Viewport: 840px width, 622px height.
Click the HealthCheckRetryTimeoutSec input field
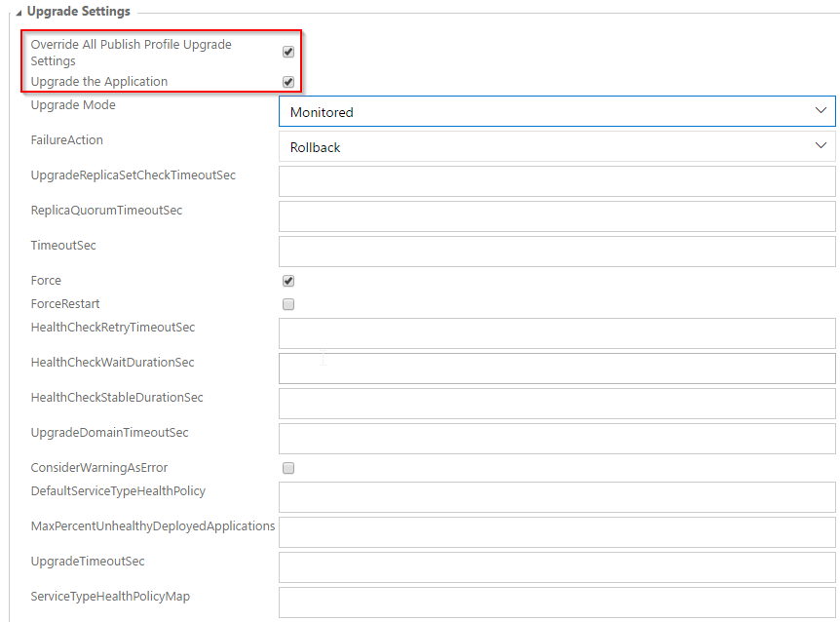(x=556, y=333)
